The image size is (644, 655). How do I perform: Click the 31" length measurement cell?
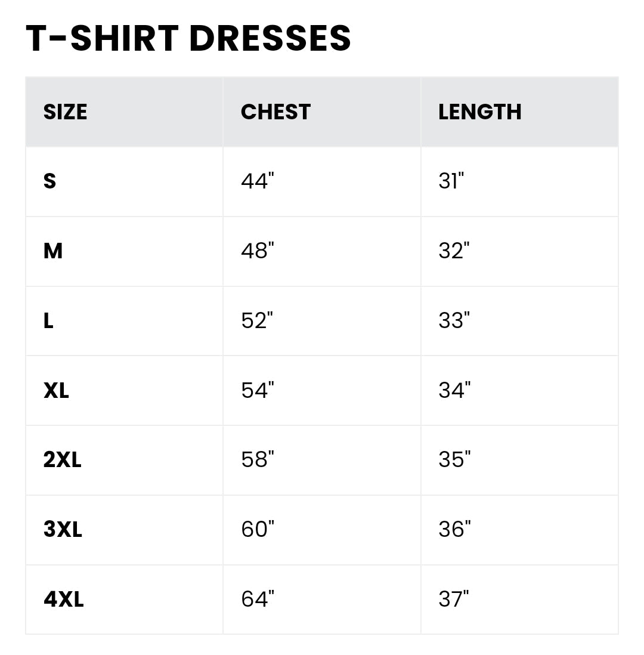[x=451, y=181]
